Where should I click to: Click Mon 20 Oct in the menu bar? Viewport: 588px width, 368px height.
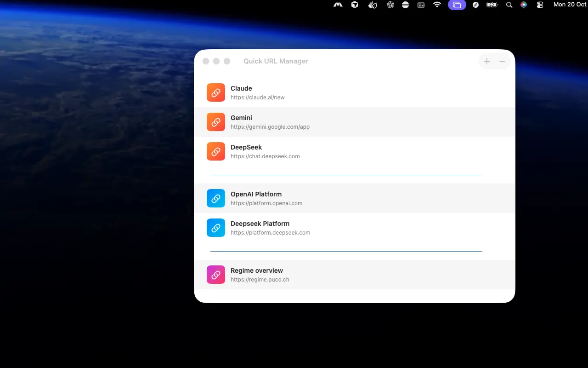click(x=570, y=5)
